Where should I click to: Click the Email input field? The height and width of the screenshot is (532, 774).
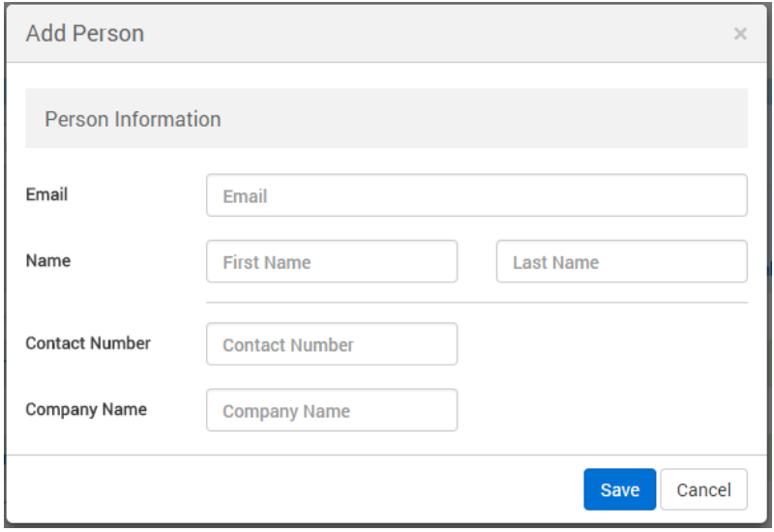(476, 195)
